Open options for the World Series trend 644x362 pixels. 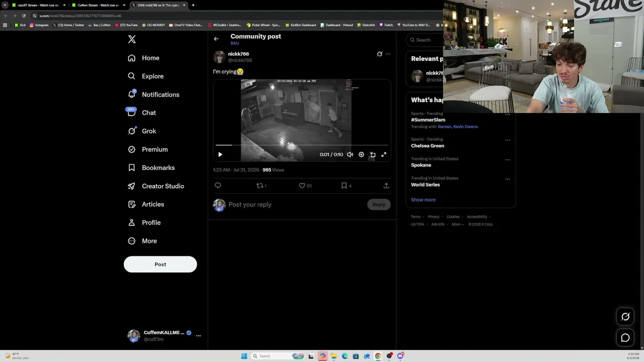[508, 179]
